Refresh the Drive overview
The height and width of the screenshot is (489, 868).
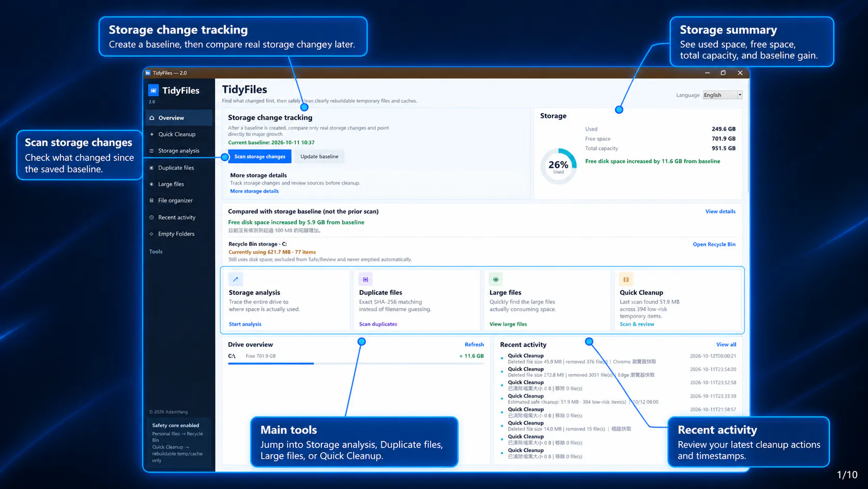pyautogui.click(x=474, y=345)
